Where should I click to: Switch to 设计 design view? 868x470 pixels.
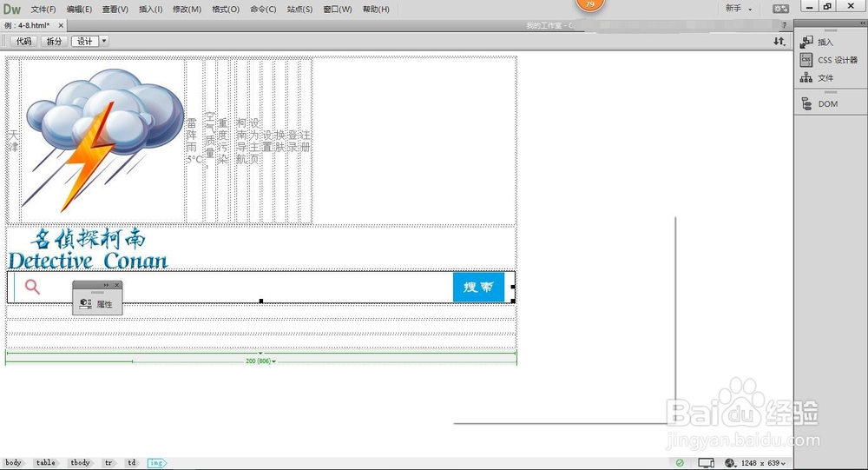tap(85, 41)
